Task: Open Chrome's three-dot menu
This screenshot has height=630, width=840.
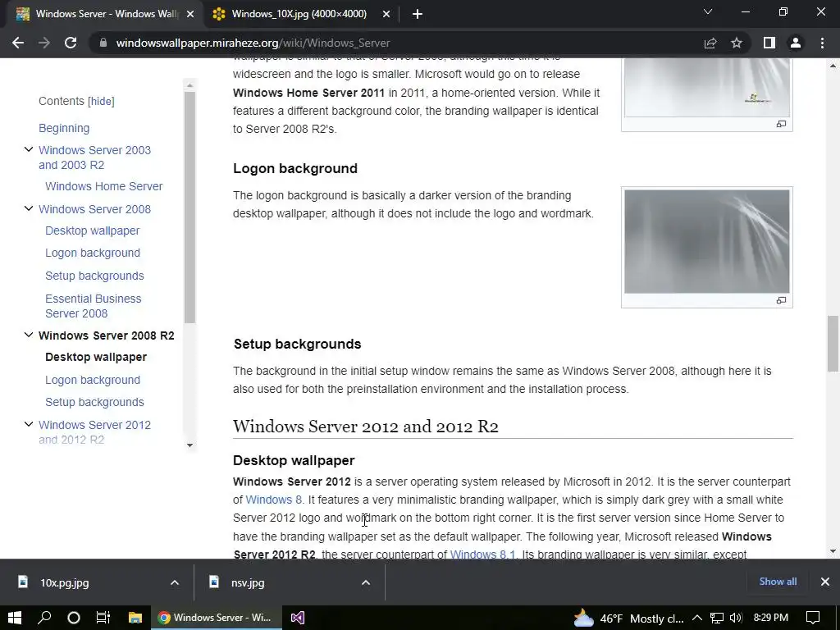Action: tap(822, 43)
